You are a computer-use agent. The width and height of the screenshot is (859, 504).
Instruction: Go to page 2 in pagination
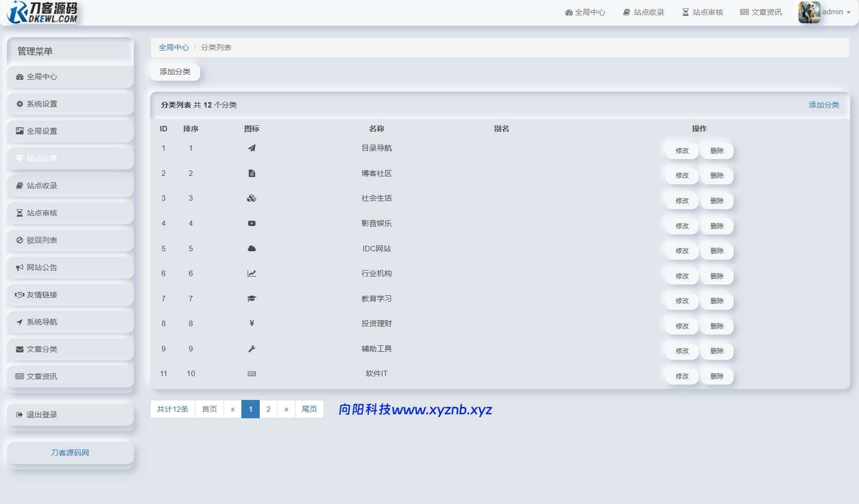coord(268,409)
